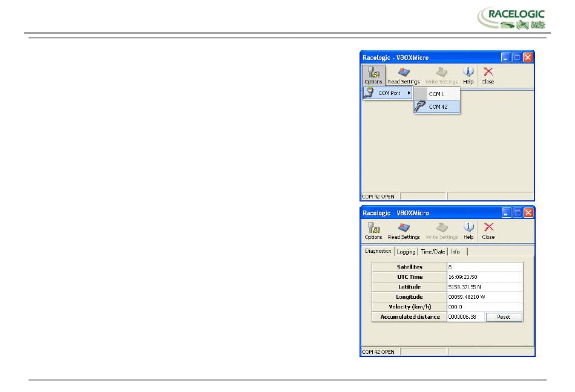
Task: Click the Velocity (km/h) row label
Action: click(409, 307)
